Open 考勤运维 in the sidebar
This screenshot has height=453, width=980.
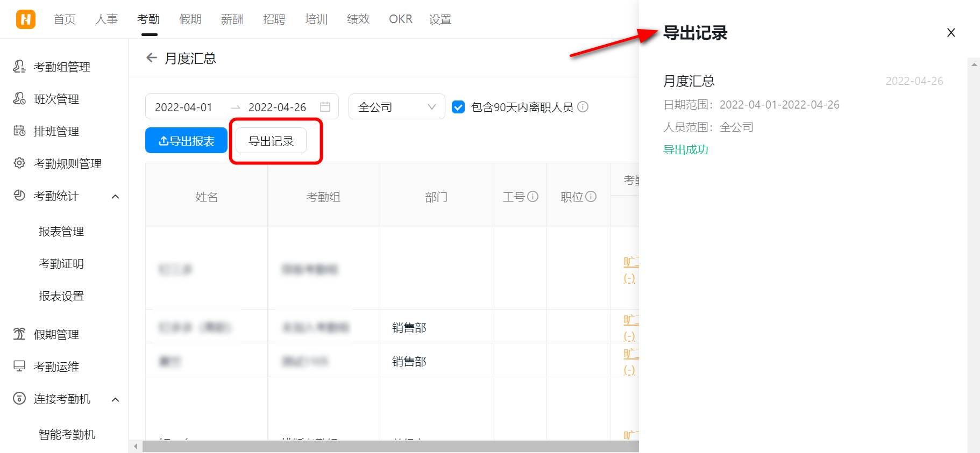tap(56, 366)
